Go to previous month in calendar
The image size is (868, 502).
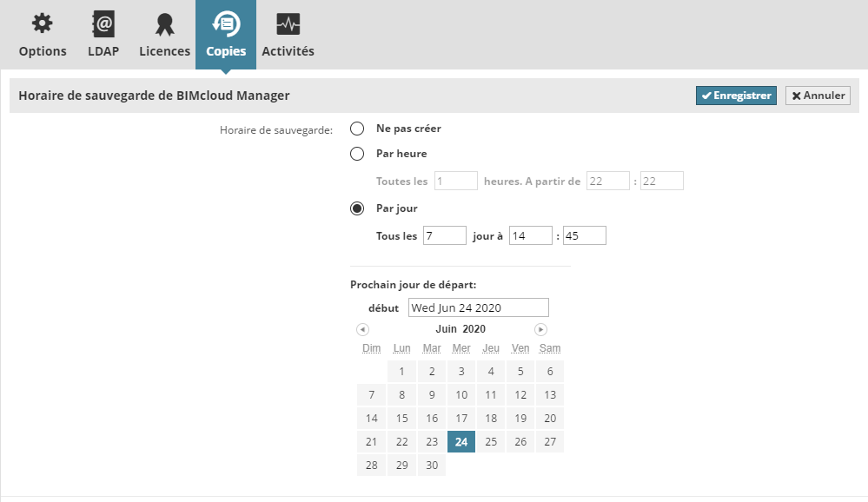[363, 330]
